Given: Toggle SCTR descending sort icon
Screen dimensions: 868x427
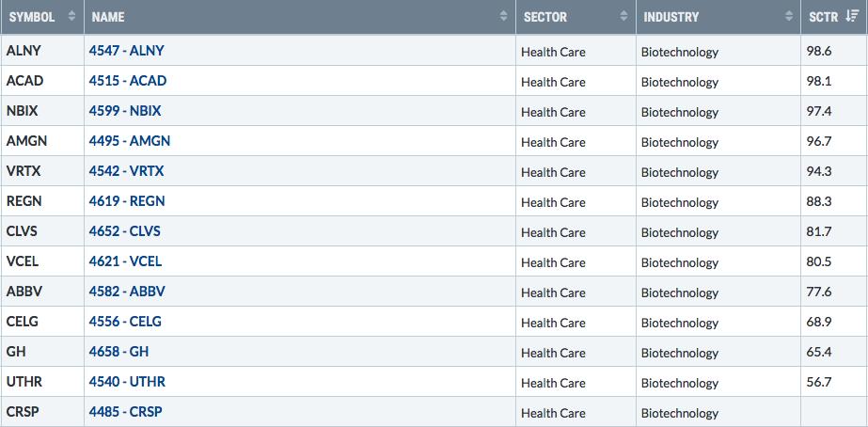Looking at the screenshot, I should point(852,17).
